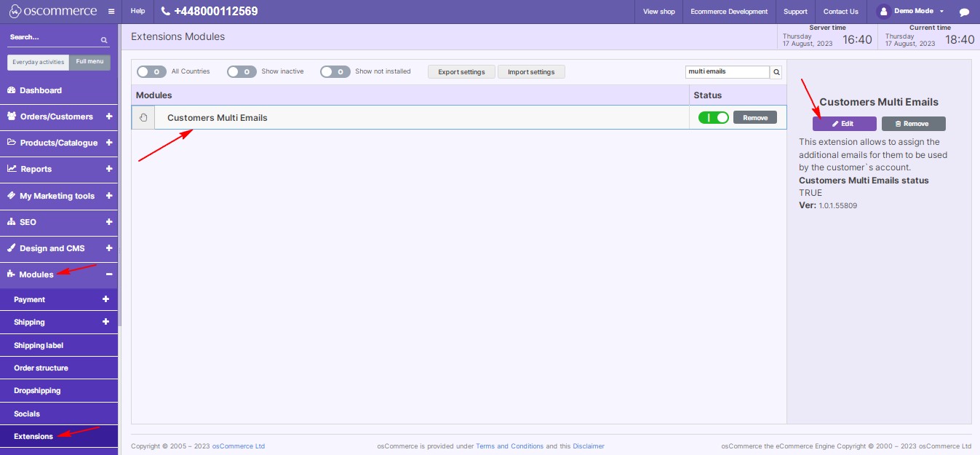
Task: Click Modules menu item
Action: point(59,274)
